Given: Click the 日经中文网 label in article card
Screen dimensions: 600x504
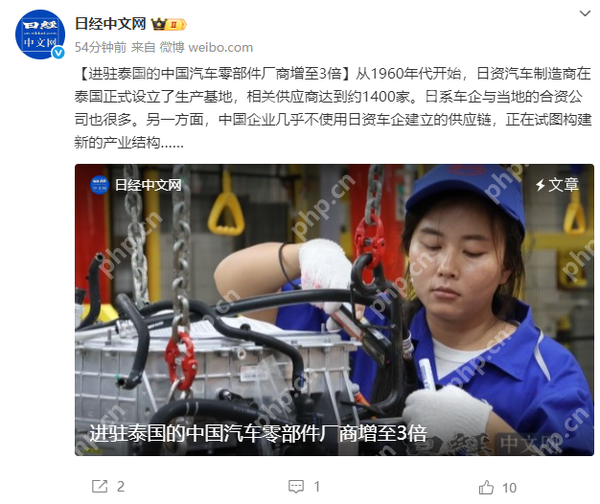Looking at the screenshot, I should click(x=148, y=185).
